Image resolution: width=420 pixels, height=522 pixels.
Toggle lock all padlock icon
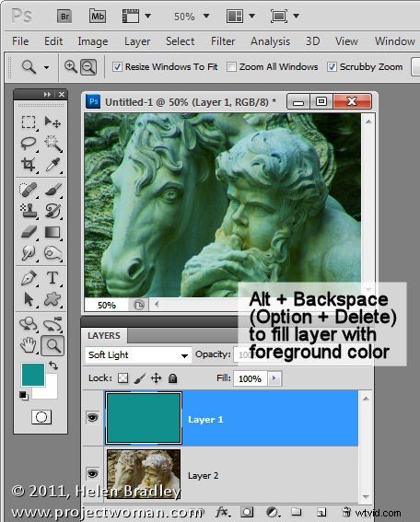[x=172, y=378]
